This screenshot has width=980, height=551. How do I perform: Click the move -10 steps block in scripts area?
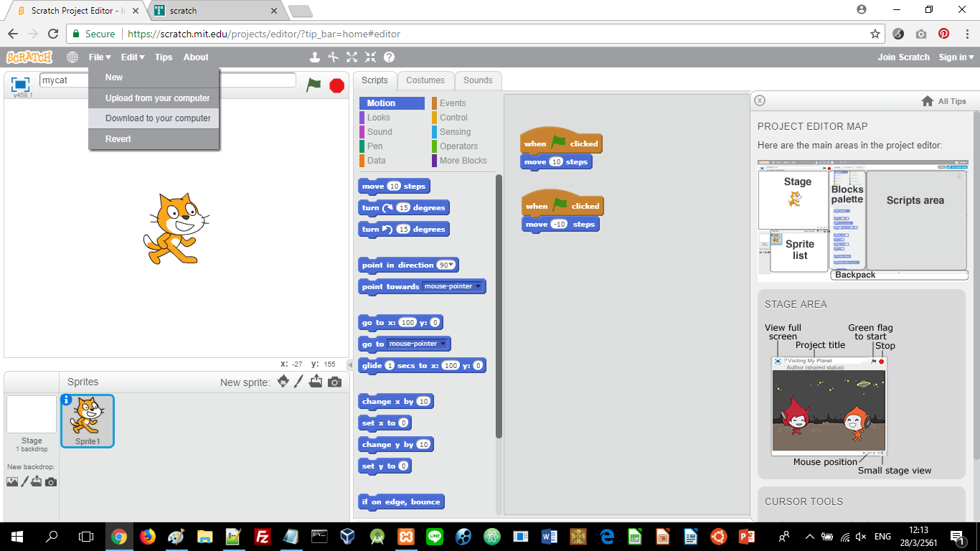[x=560, y=225]
